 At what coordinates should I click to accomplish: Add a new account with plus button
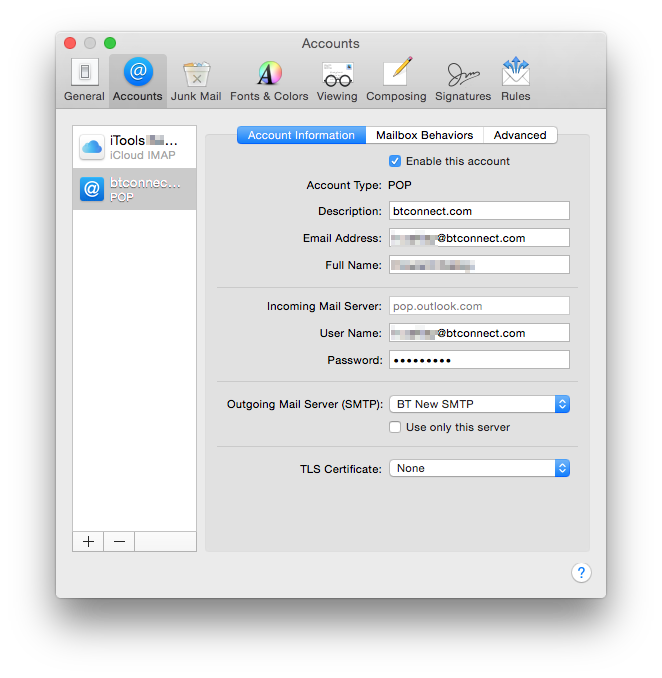click(88, 541)
